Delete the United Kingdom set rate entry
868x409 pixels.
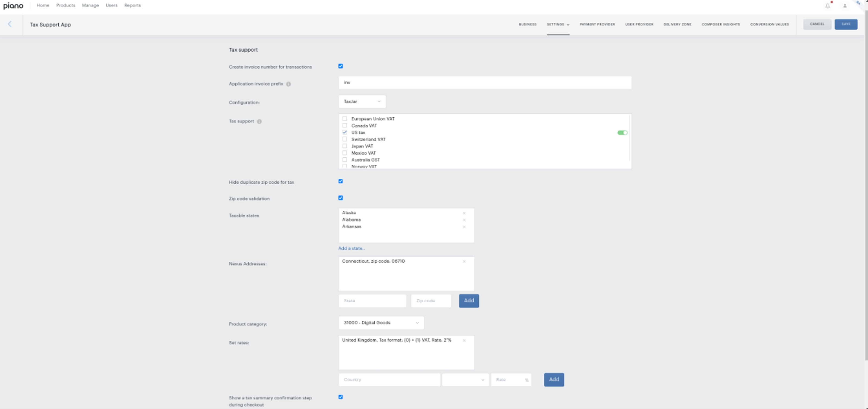tap(464, 340)
